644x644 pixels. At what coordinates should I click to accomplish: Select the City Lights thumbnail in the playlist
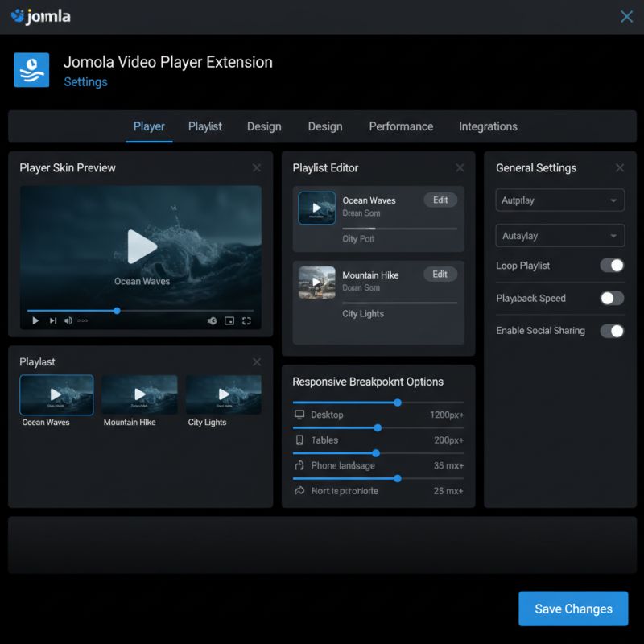point(224,394)
